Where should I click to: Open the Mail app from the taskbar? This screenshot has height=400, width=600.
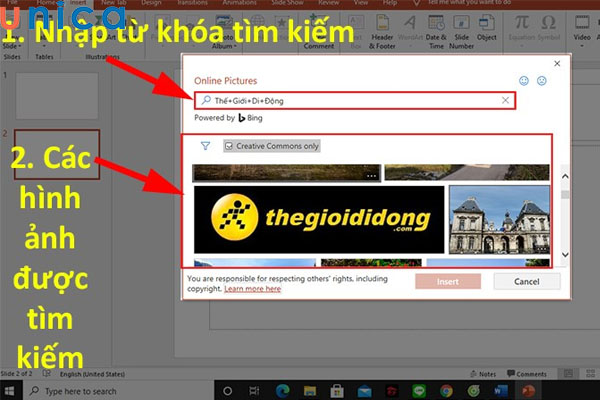coord(365,391)
